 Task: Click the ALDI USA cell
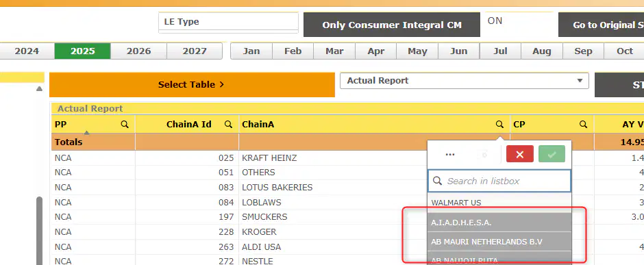(x=261, y=247)
